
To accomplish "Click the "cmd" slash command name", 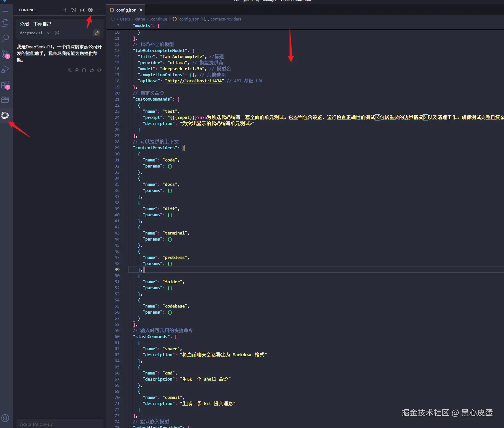I will pos(169,373).
